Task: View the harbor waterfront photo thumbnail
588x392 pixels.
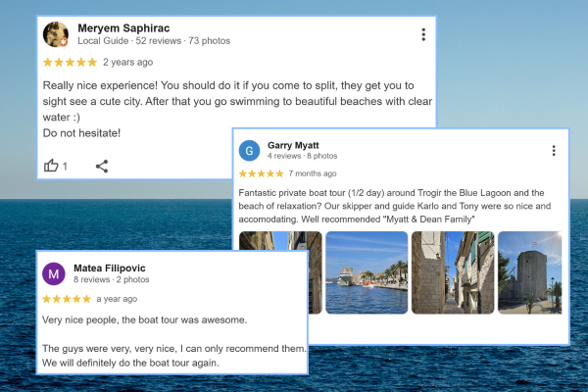Action: pyautogui.click(x=367, y=272)
